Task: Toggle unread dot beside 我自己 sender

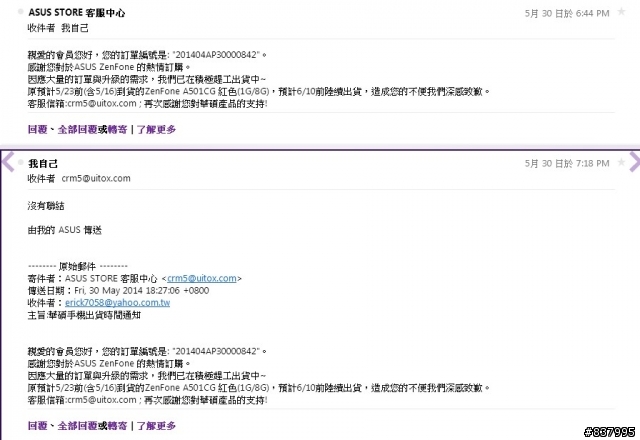Action: click(20, 162)
